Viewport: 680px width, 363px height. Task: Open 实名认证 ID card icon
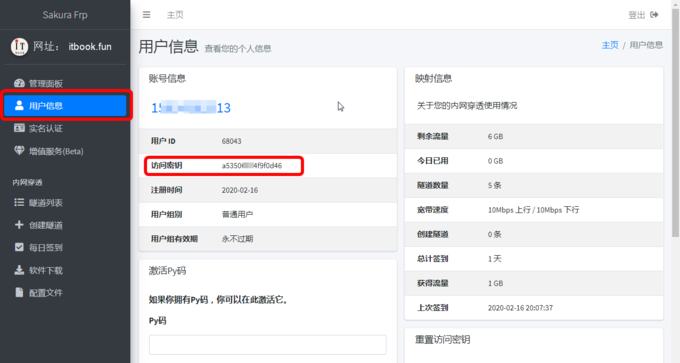point(19,128)
